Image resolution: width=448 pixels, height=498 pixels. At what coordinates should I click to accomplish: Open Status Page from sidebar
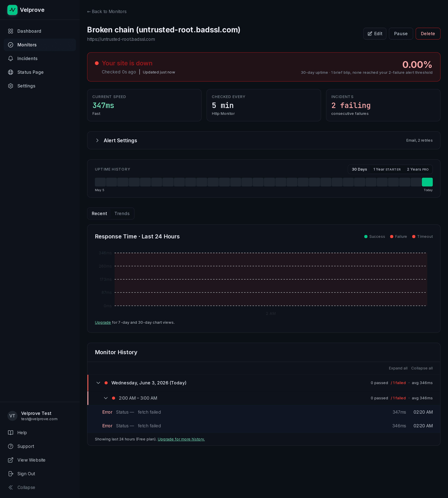coord(40,72)
